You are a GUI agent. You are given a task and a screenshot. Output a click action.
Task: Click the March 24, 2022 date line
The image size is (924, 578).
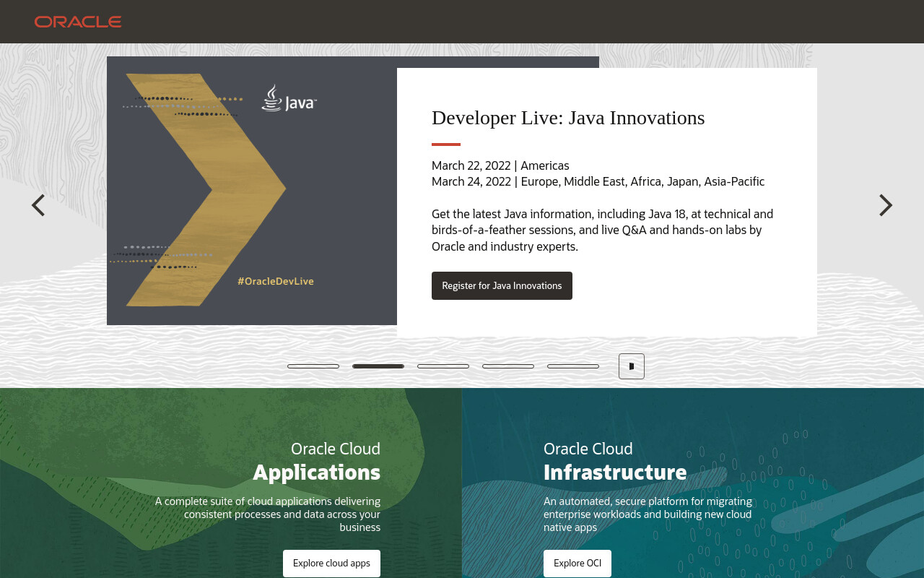pos(598,181)
